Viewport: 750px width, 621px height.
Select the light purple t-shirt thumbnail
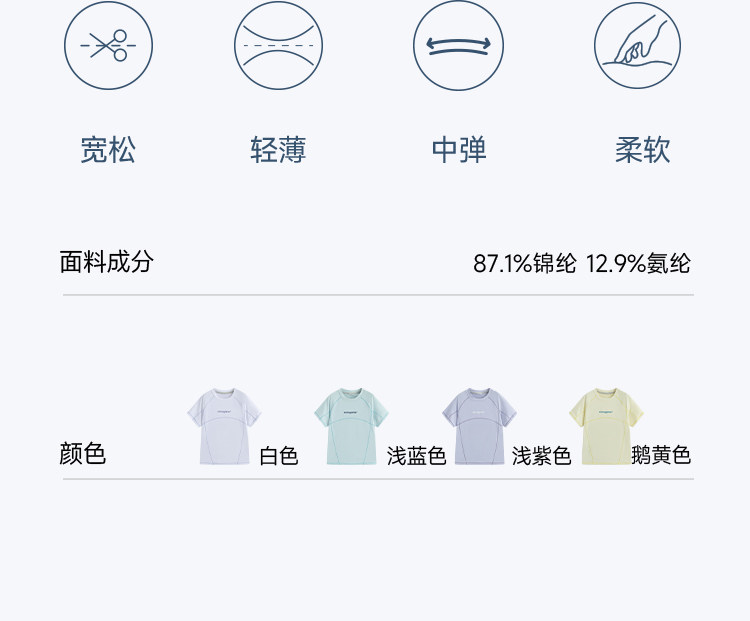pos(479,426)
